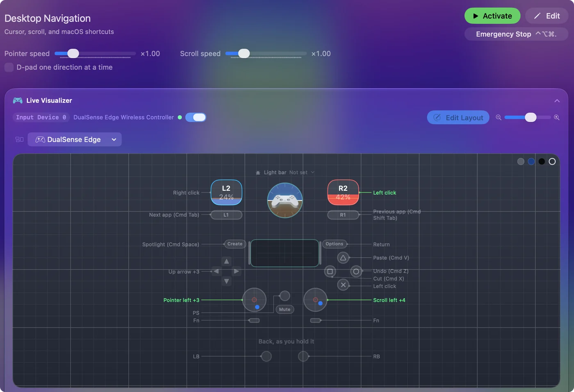Click the L2 trigger indicator
Image resolution: width=574 pixels, height=392 pixels.
click(226, 192)
